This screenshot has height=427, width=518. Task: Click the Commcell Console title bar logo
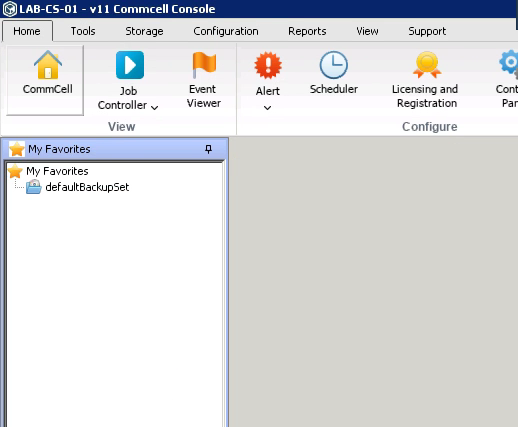coord(10,9)
